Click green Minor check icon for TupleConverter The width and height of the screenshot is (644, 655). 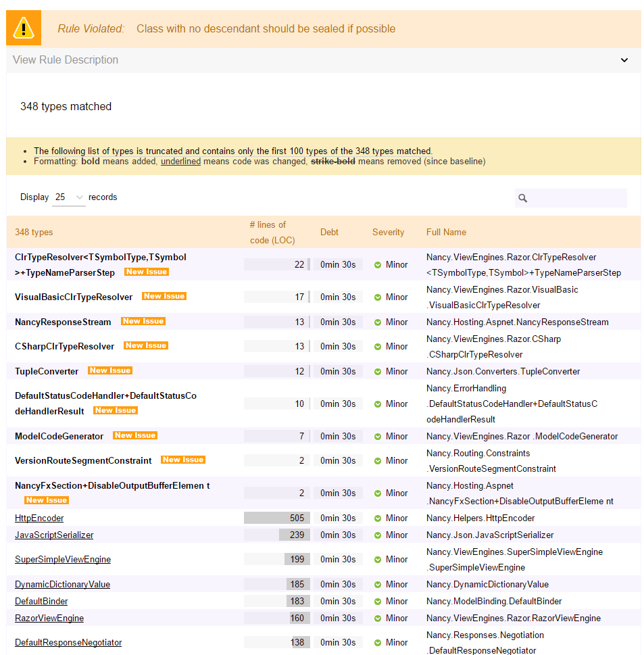pyautogui.click(x=378, y=372)
